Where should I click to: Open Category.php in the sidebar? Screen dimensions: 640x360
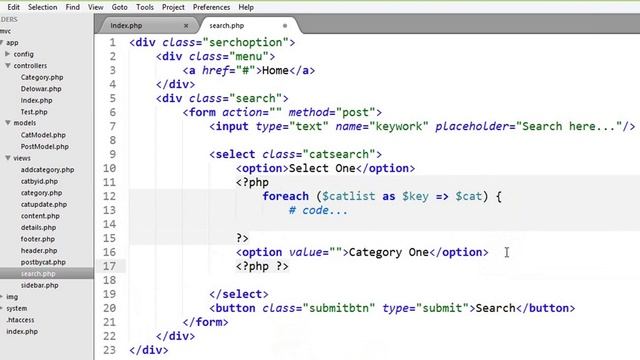[42, 77]
